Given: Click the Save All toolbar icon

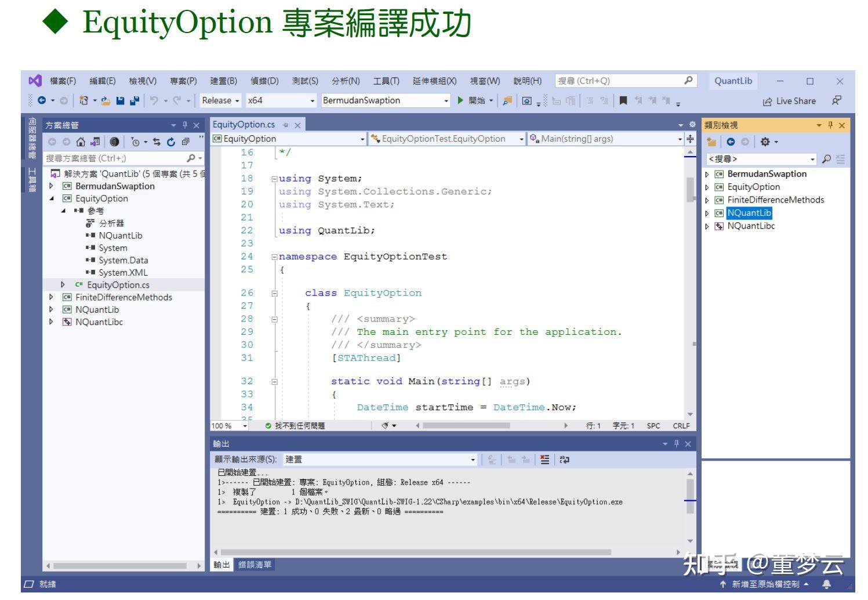Looking at the screenshot, I should 134,100.
